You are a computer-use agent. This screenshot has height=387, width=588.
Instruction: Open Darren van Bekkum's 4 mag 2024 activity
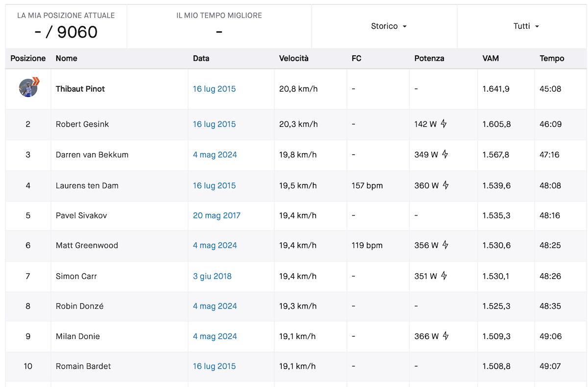[x=215, y=155]
